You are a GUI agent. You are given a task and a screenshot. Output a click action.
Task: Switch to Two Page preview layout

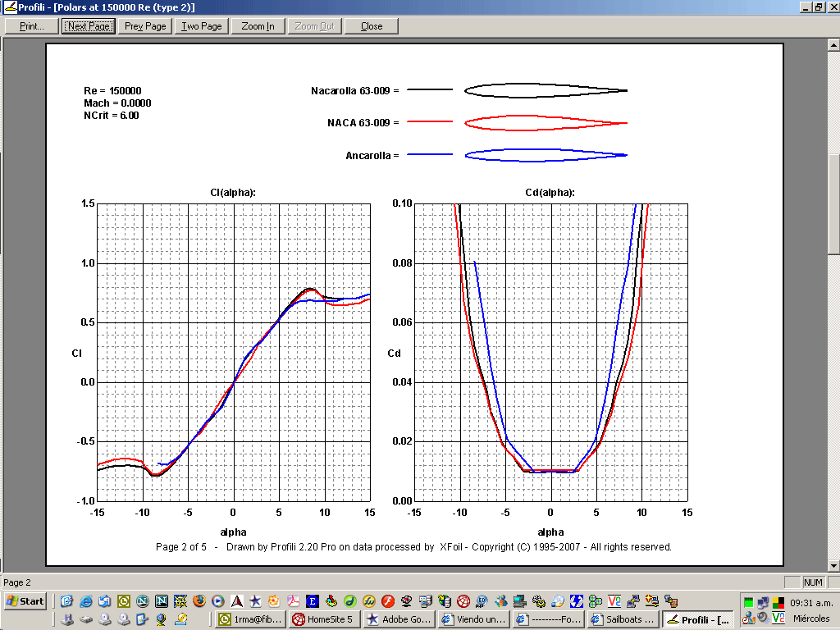[202, 26]
